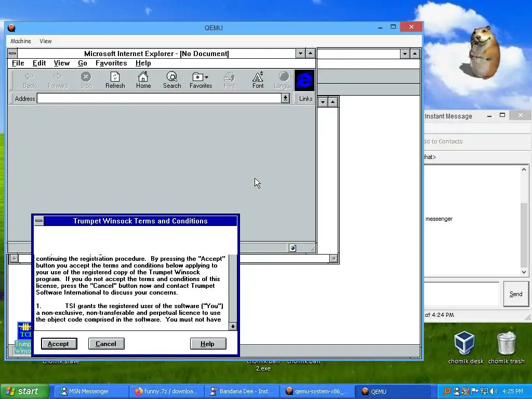Open Search via the magnifier icon

coord(172,80)
